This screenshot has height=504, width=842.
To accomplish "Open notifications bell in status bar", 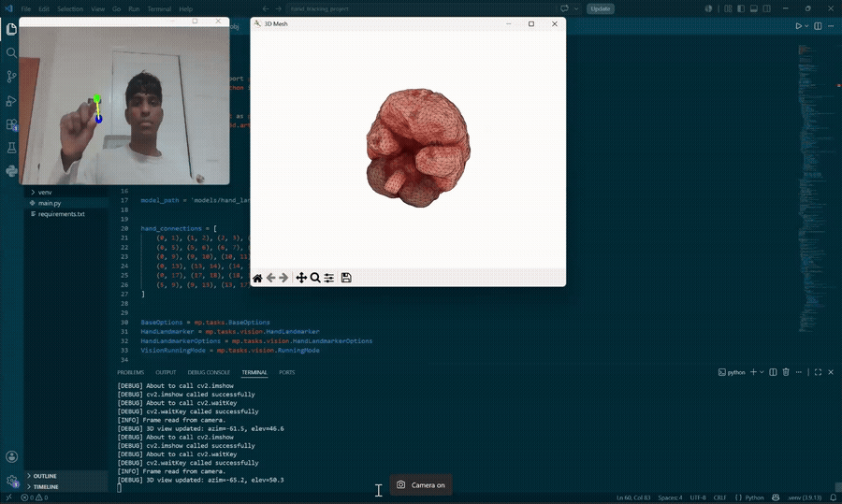I will point(834,497).
